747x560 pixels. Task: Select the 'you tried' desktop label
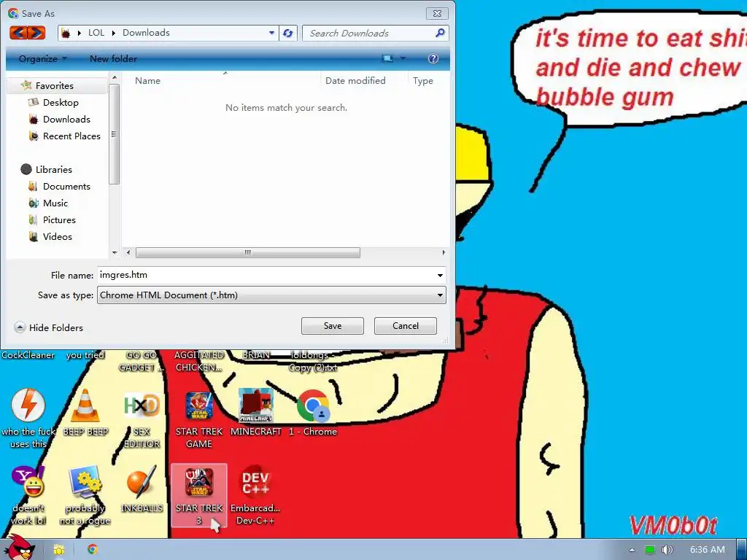coord(85,355)
